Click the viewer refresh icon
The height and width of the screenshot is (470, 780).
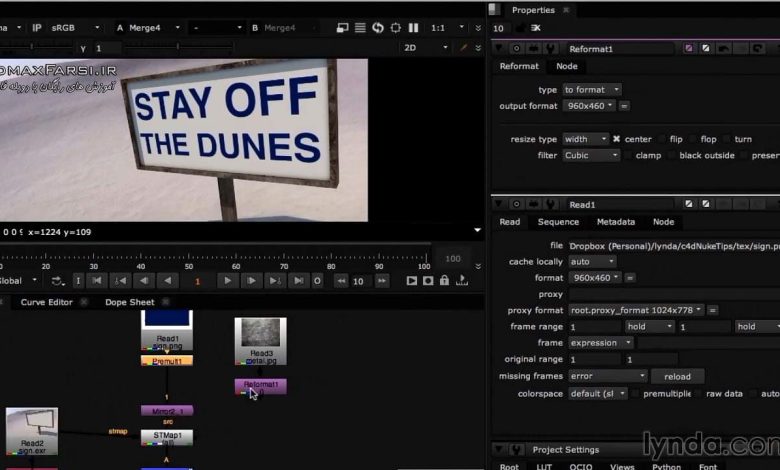(377, 28)
